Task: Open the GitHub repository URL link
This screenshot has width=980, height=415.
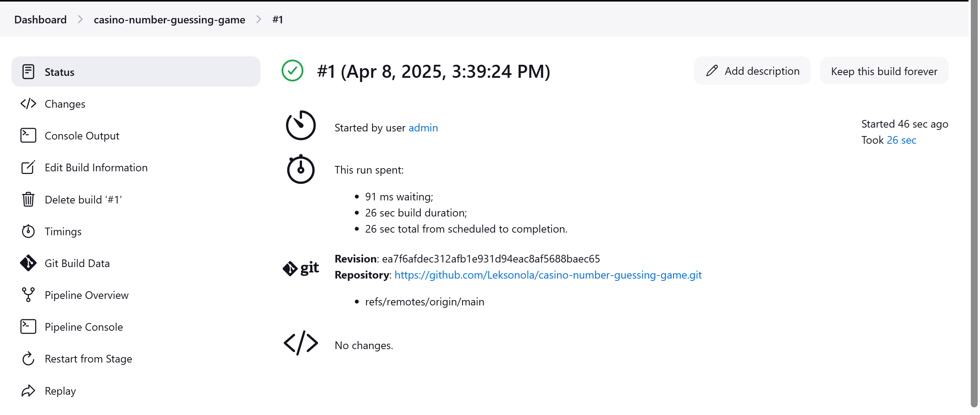Action: (548, 275)
